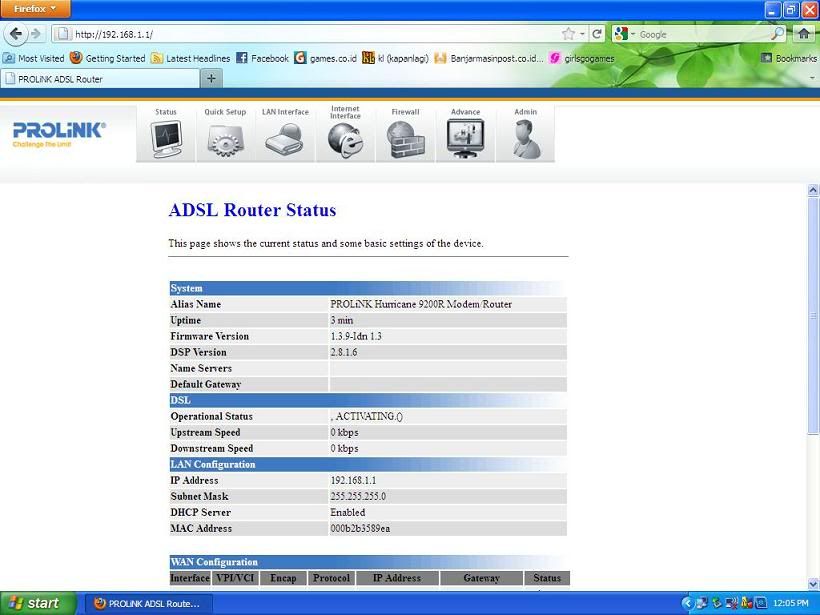Open the address bar history dropdown
Image resolution: width=820 pixels, height=615 pixels.
[x=582, y=34]
